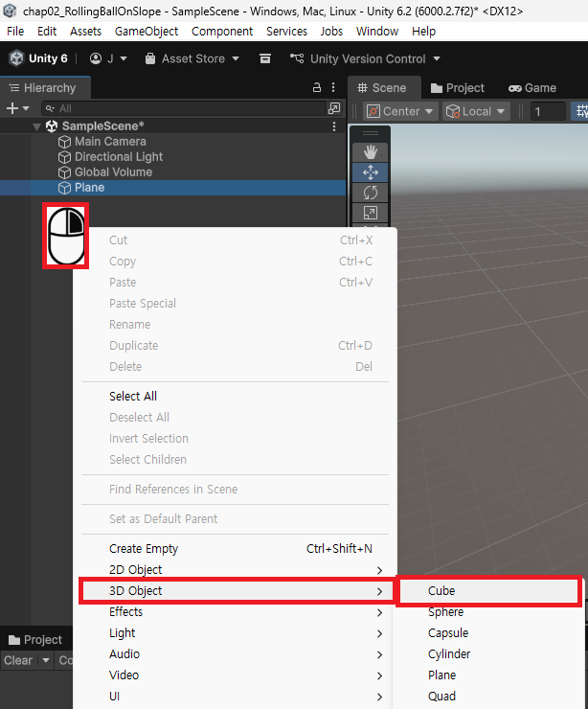Select the bottom Project panel tab

[x=35, y=640]
